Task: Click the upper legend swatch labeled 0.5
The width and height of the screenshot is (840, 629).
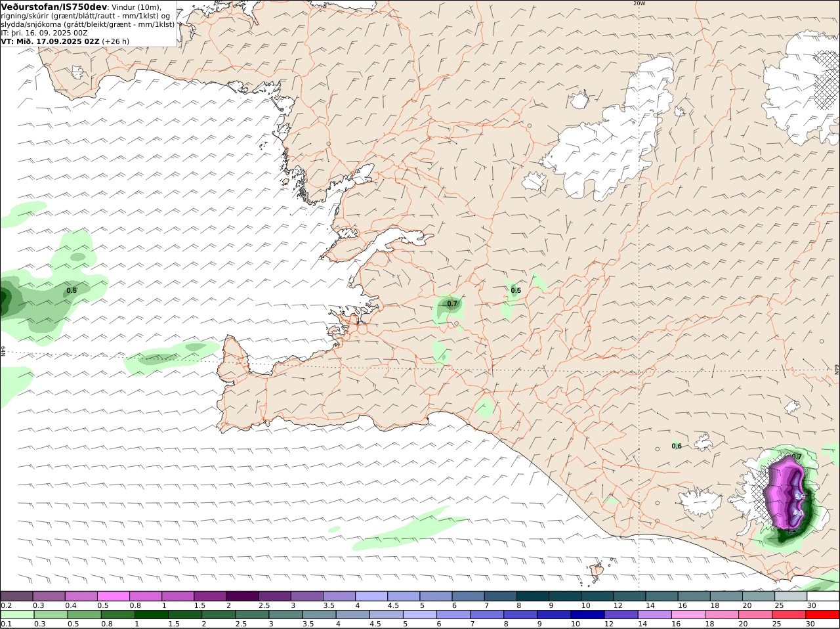Action: [x=114, y=596]
